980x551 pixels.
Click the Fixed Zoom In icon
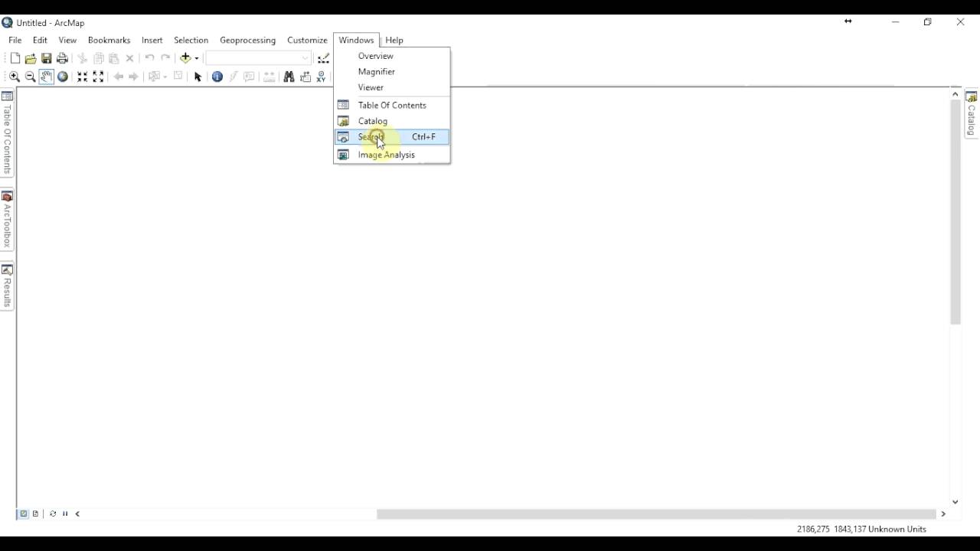(83, 77)
